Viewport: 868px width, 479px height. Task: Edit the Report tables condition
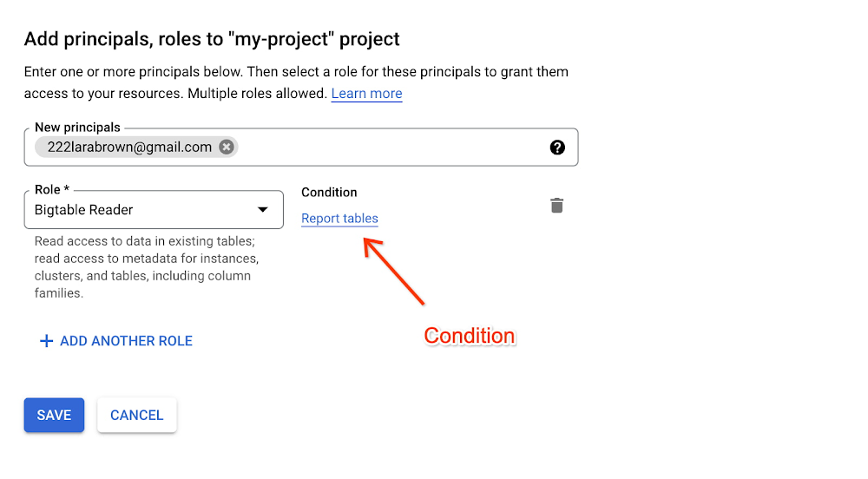339,219
